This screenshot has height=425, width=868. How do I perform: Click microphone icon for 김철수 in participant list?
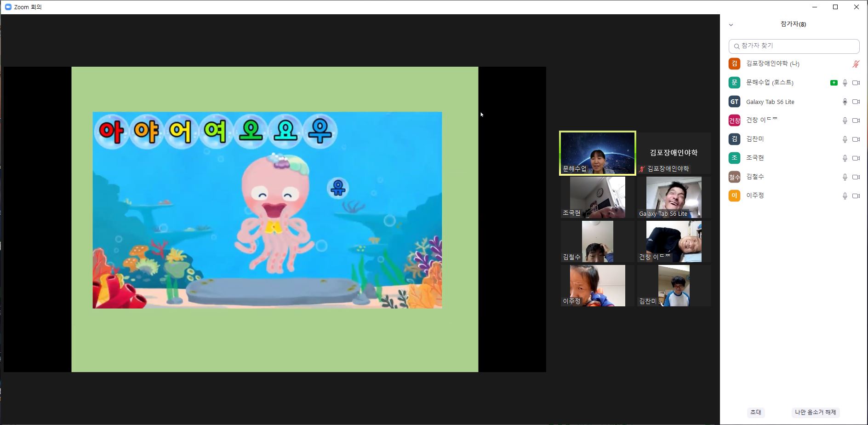[845, 177]
